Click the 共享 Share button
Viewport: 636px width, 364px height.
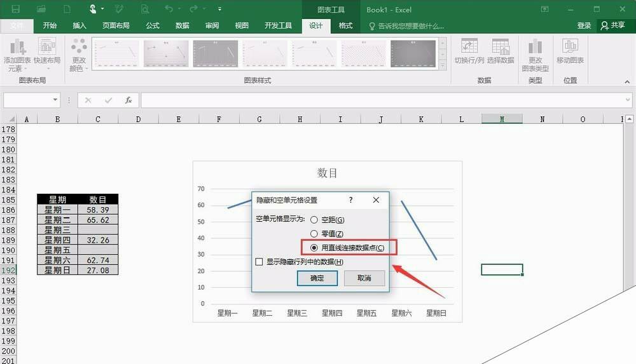click(x=613, y=25)
